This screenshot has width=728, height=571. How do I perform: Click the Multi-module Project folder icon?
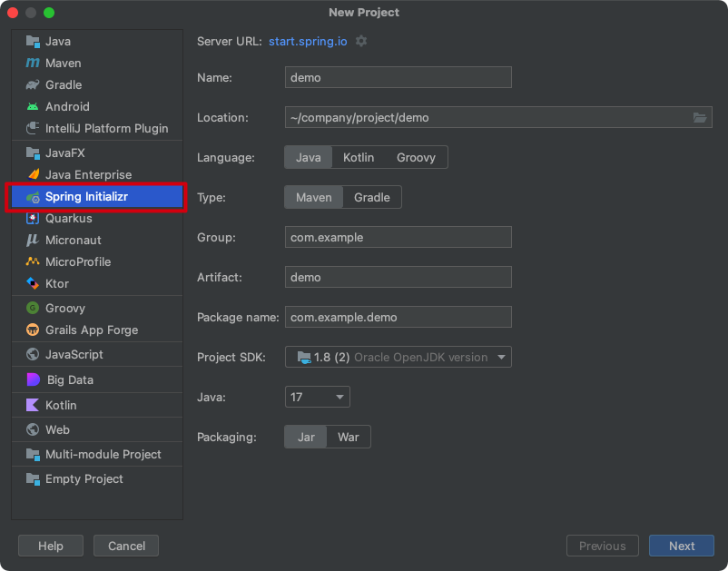coord(33,454)
